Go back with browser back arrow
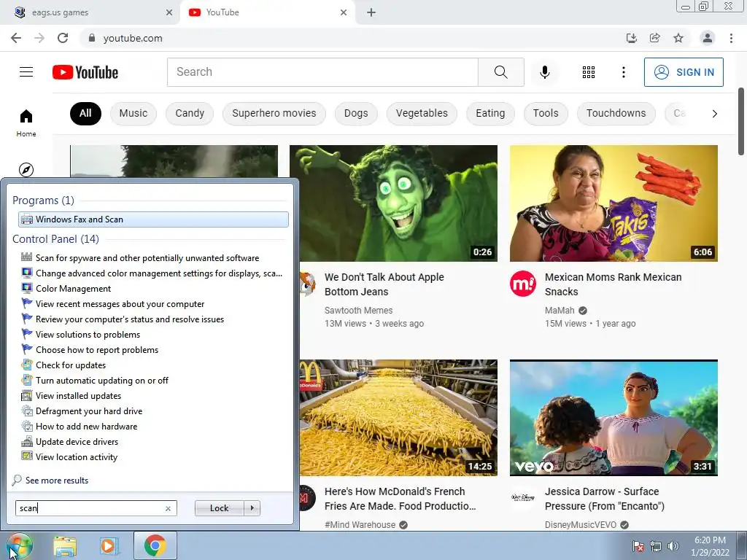This screenshot has height=560, width=747. [16, 38]
